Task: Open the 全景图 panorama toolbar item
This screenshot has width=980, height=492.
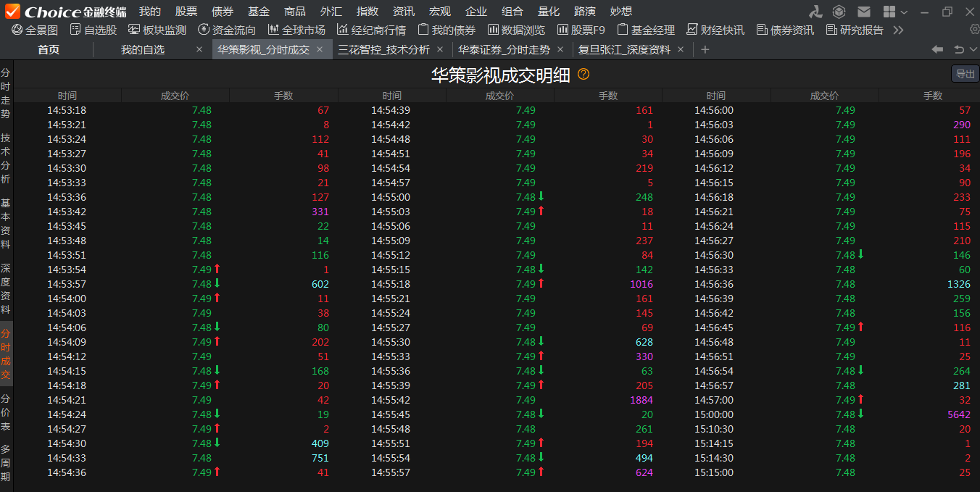Action: pos(34,30)
